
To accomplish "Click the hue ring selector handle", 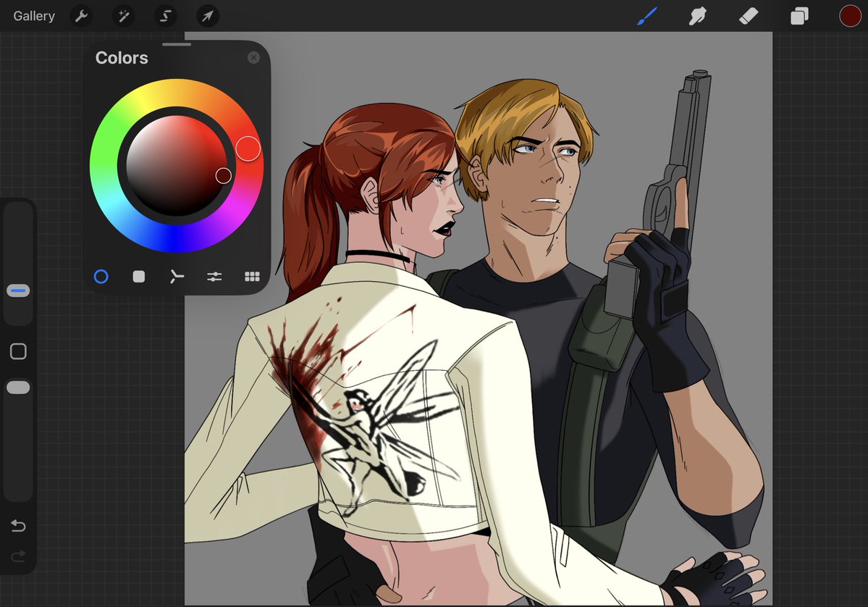I will 248,149.
